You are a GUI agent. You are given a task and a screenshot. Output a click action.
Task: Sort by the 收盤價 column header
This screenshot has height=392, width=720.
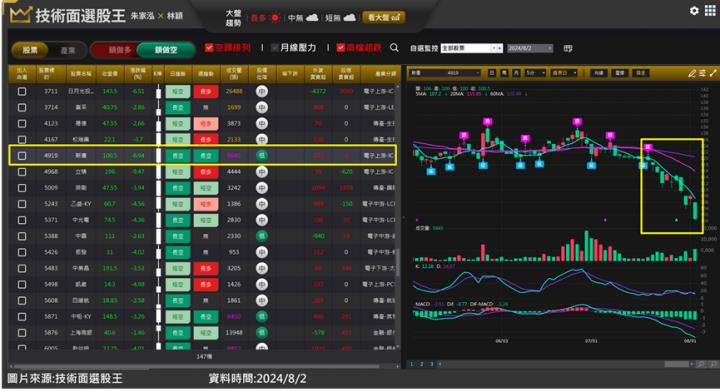click(x=110, y=73)
